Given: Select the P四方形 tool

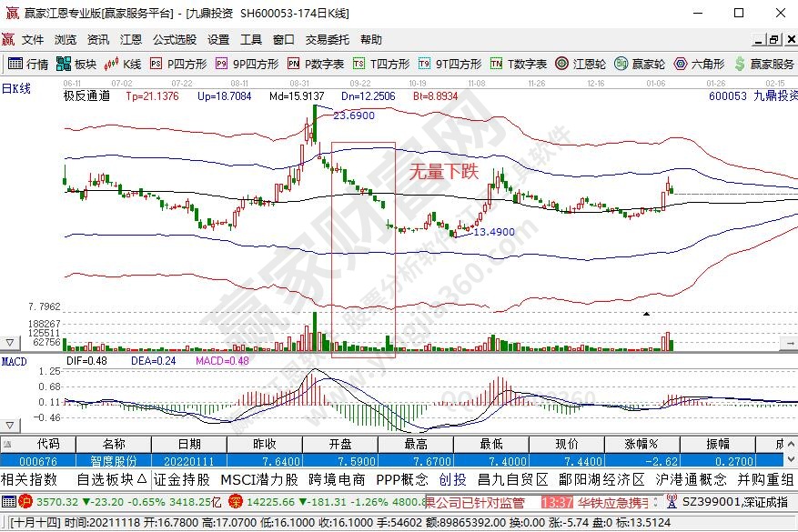Looking at the screenshot, I should [x=178, y=64].
